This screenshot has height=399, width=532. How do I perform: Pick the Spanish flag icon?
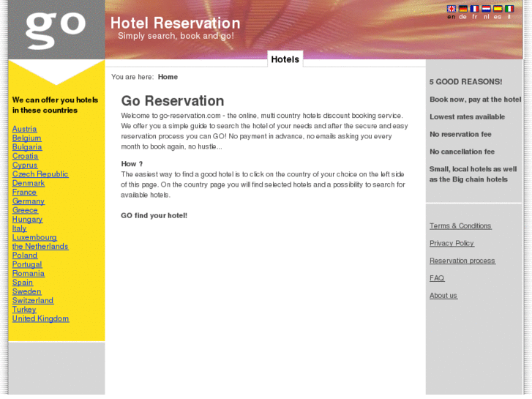tap(498, 9)
